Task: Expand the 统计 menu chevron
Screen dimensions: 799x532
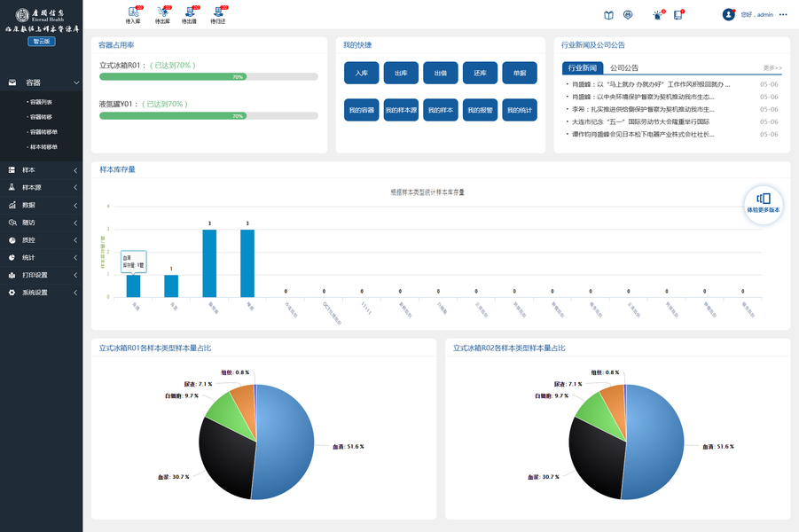Action: (x=75, y=258)
